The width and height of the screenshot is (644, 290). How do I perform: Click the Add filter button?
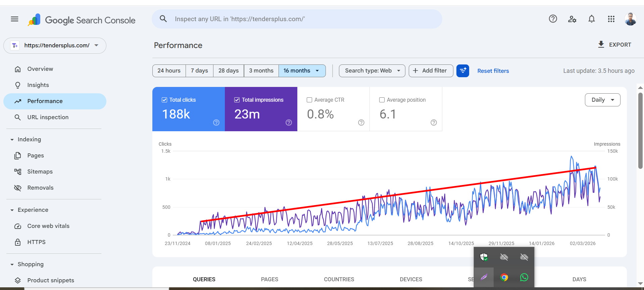coord(431,71)
